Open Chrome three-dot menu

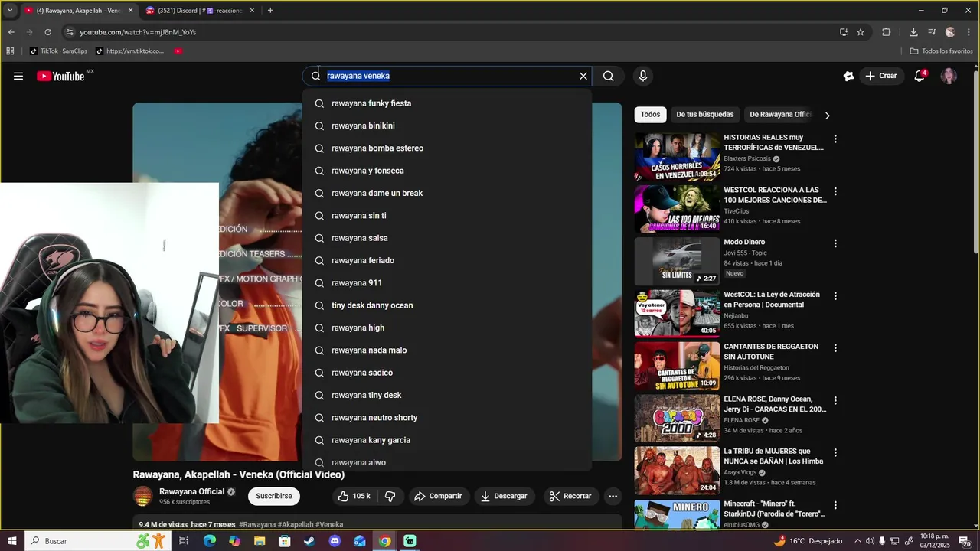(x=969, y=32)
